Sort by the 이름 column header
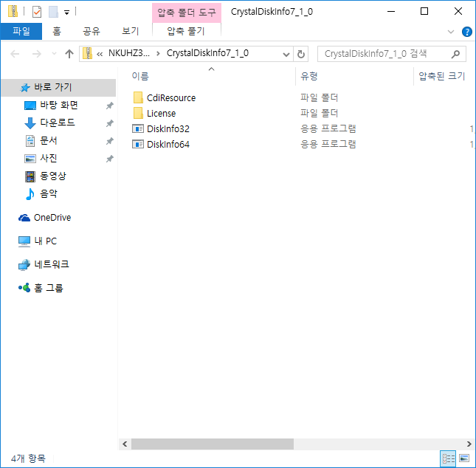 (x=140, y=76)
